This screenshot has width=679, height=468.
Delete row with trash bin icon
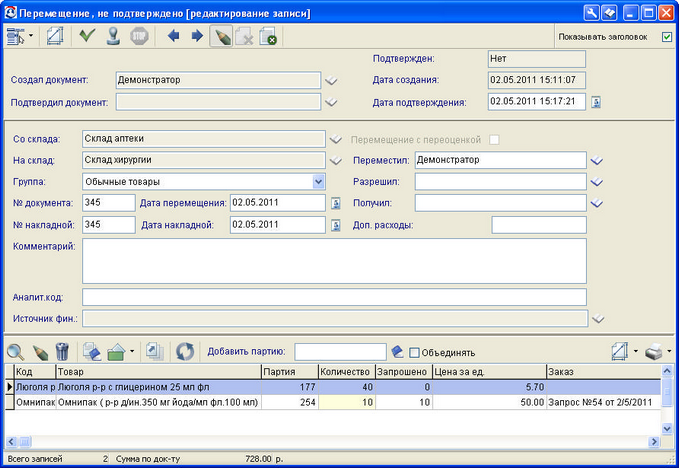point(62,352)
